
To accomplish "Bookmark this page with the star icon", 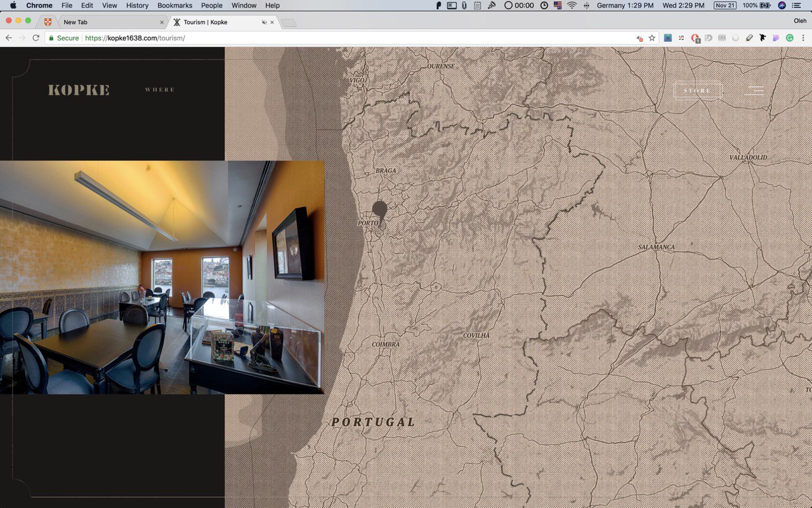I will coord(652,38).
